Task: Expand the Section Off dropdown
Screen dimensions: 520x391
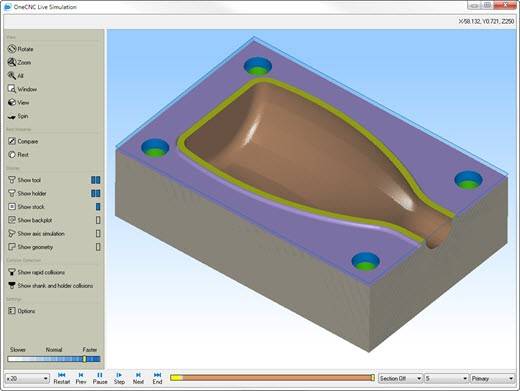Action: coord(400,379)
